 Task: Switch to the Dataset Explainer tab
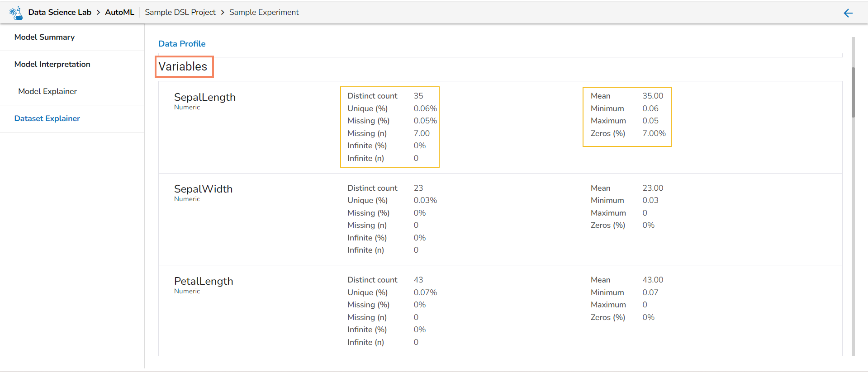pos(47,118)
